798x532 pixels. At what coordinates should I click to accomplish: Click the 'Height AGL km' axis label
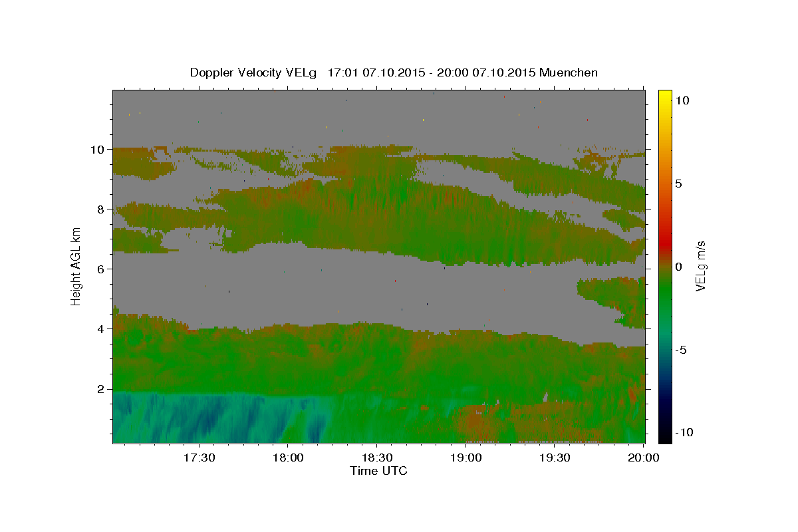(x=76, y=265)
